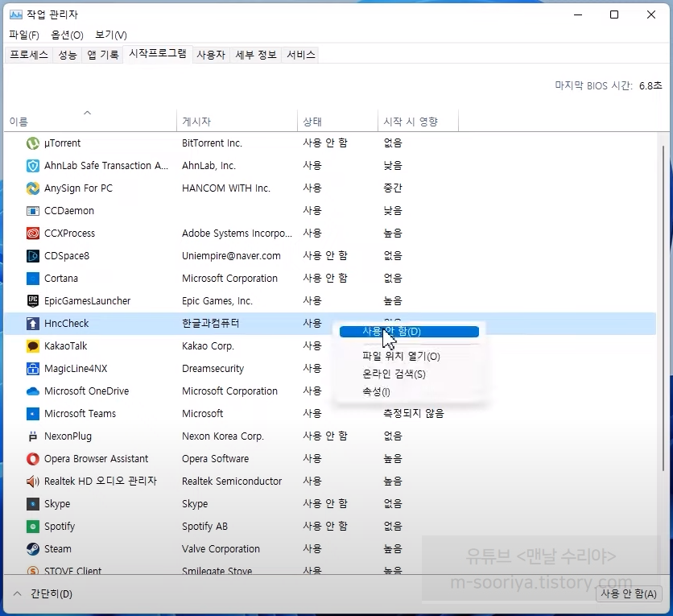
Task: Switch to the 프로세스 tab
Action: 29,55
